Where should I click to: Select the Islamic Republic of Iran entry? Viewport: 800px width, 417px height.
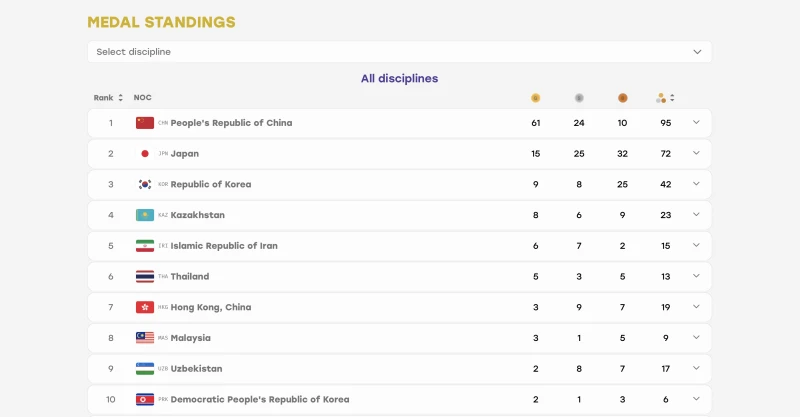pyautogui.click(x=224, y=246)
